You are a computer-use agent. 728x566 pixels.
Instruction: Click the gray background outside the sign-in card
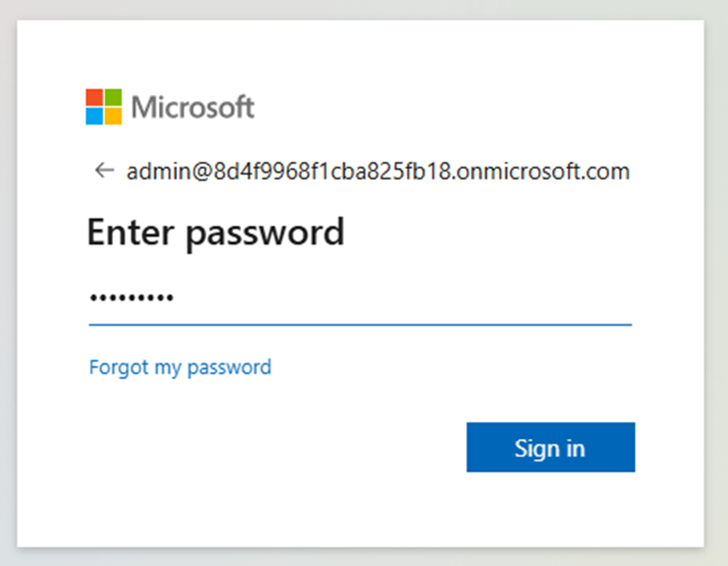click(363, 557)
